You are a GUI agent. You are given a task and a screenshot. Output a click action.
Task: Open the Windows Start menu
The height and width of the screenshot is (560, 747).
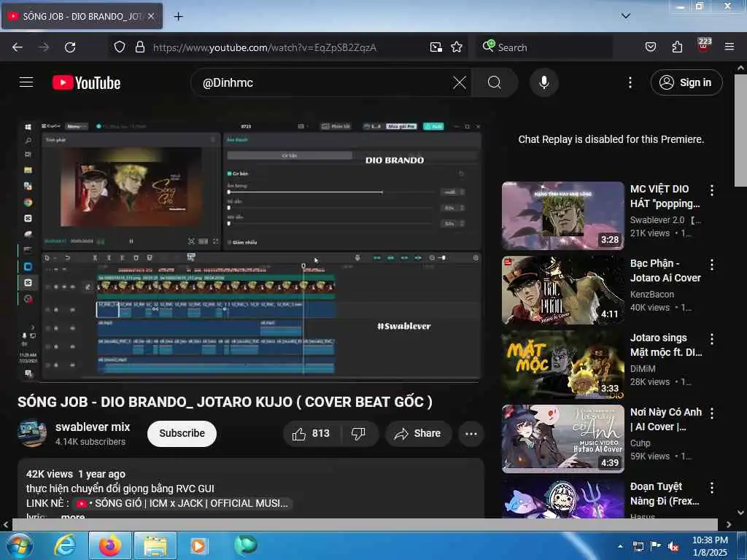tap(19, 545)
